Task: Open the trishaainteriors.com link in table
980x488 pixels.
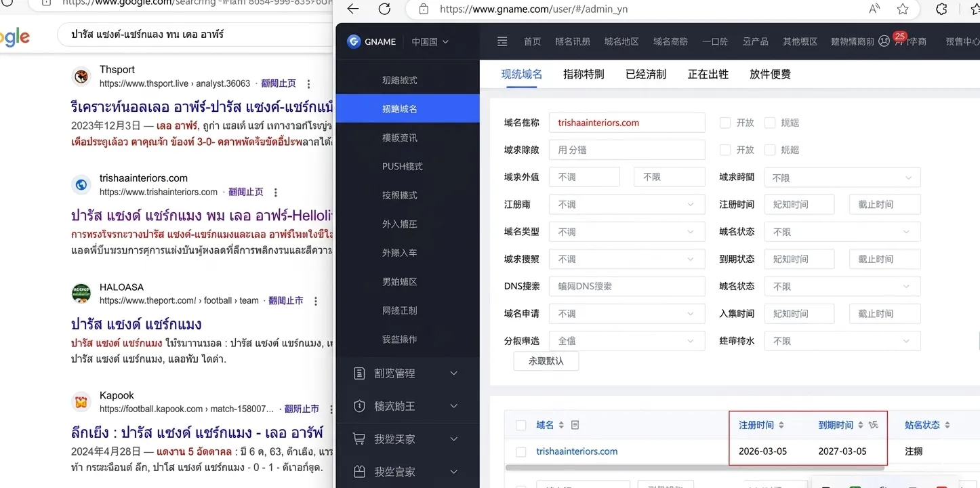Action: [577, 451]
